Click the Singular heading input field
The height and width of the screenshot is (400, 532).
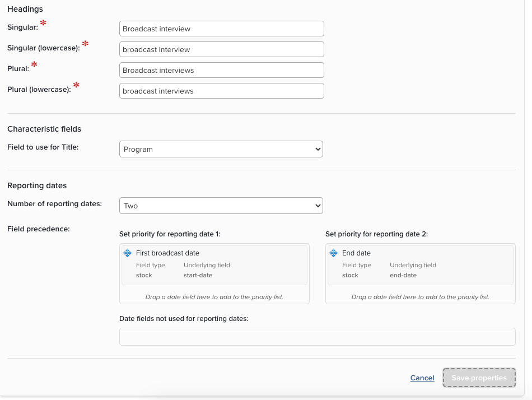pos(221,29)
